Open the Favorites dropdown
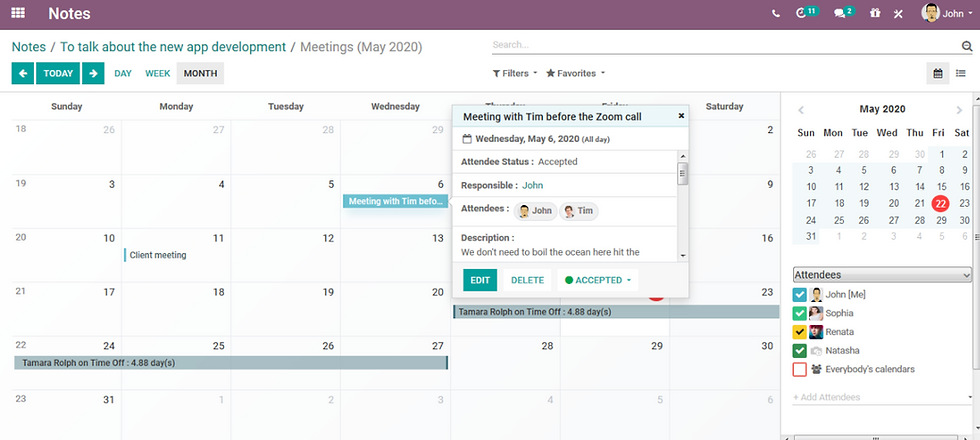Screen dimensions: 980x440 pyautogui.click(x=576, y=73)
